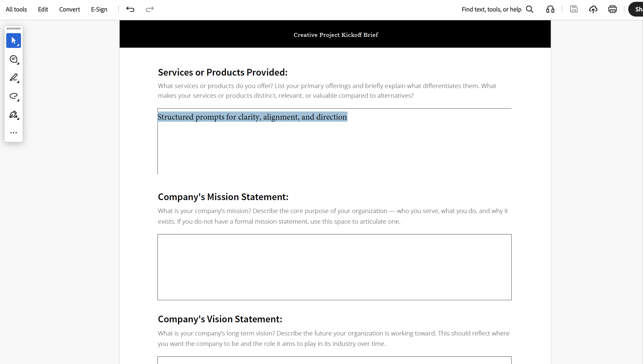Show more tools via three dots
The height and width of the screenshot is (364, 643).
pyautogui.click(x=13, y=133)
